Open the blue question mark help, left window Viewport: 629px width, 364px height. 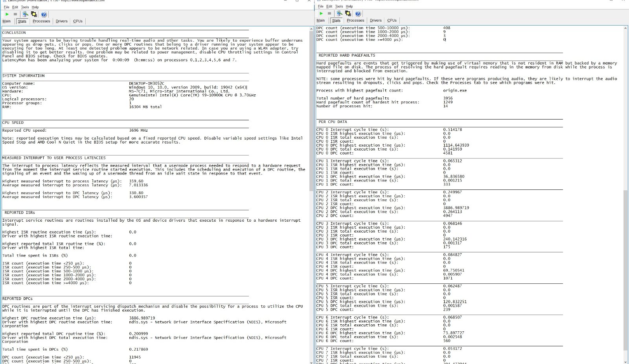point(44,14)
